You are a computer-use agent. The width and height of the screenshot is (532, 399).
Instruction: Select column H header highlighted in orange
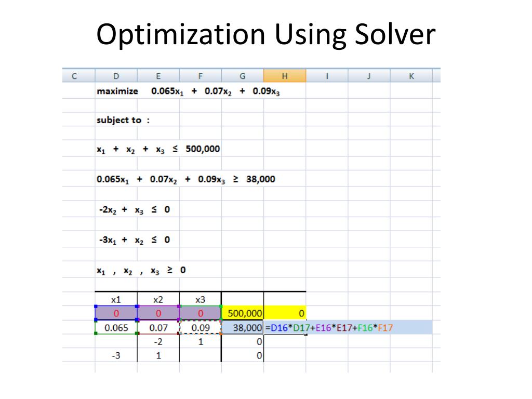click(x=284, y=76)
